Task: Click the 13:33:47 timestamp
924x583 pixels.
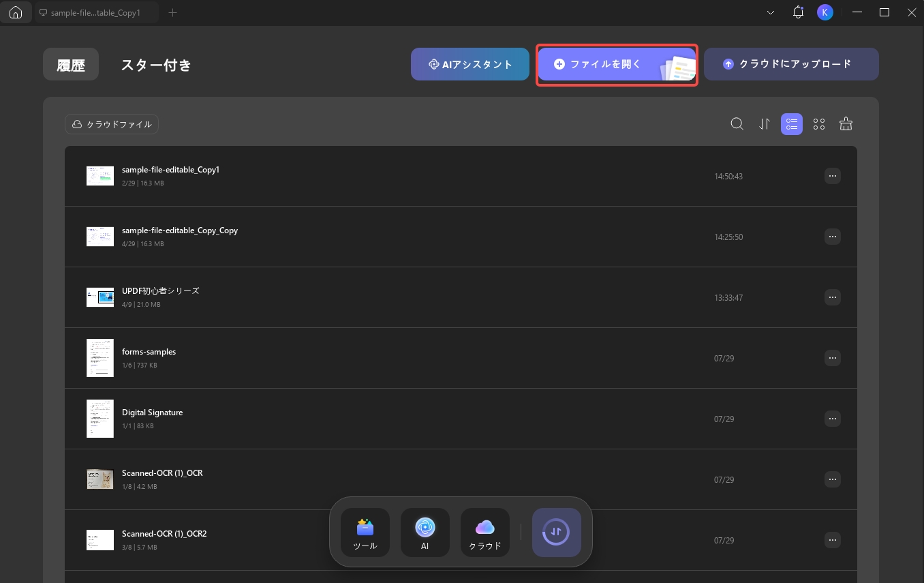Action: 728,298
